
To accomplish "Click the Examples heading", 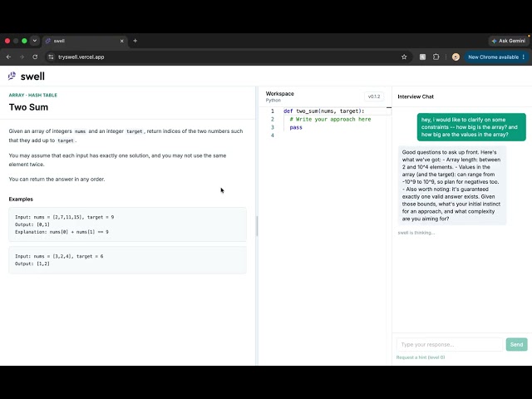I will (x=21, y=199).
